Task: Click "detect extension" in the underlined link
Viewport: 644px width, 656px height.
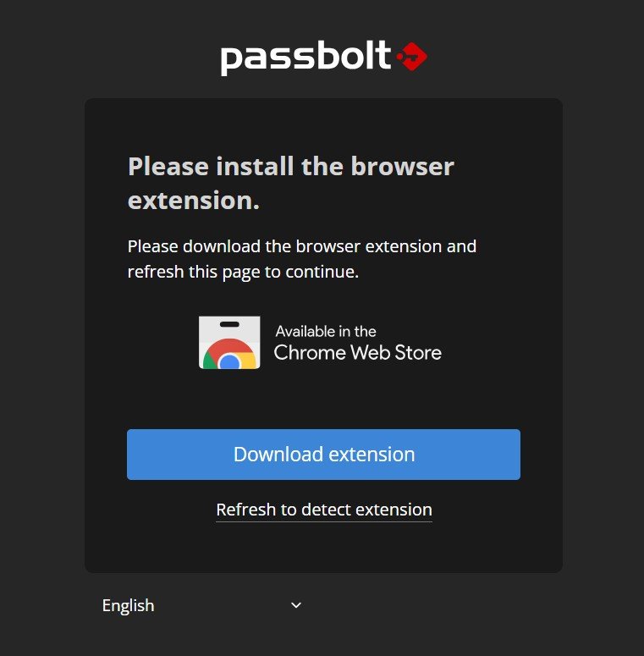Action: pos(366,510)
